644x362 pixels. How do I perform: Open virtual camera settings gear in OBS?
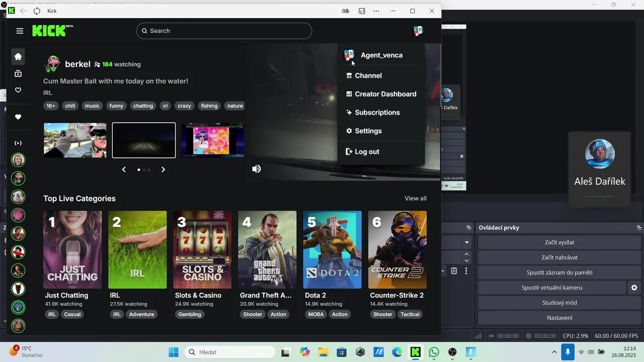(634, 288)
